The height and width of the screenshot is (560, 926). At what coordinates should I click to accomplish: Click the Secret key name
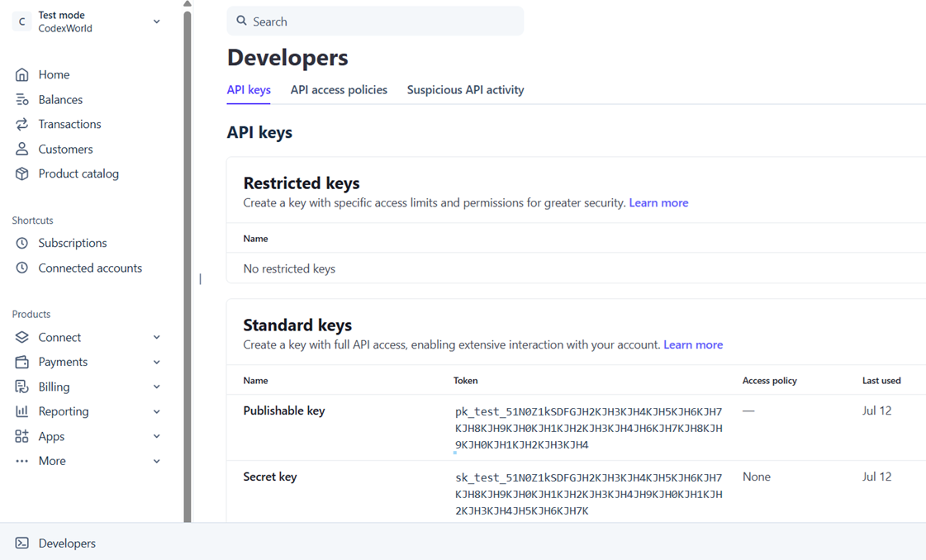click(270, 477)
